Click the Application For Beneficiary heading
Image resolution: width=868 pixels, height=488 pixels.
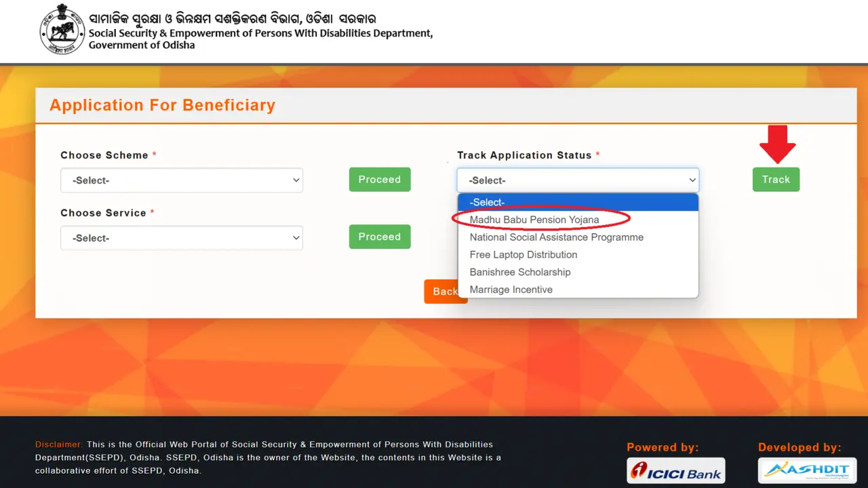click(162, 105)
